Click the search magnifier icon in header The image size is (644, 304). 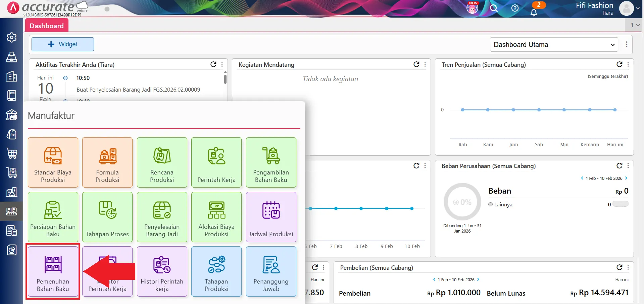[493, 8]
